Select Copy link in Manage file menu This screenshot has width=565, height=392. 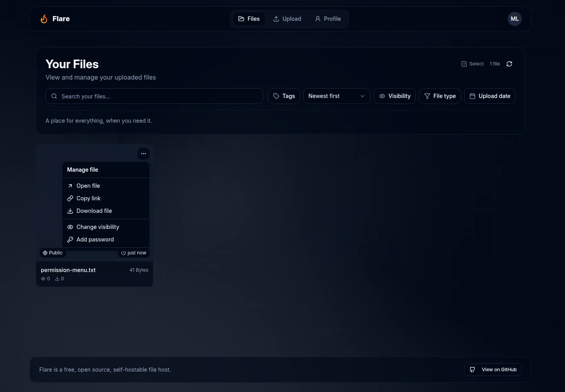tap(106, 198)
